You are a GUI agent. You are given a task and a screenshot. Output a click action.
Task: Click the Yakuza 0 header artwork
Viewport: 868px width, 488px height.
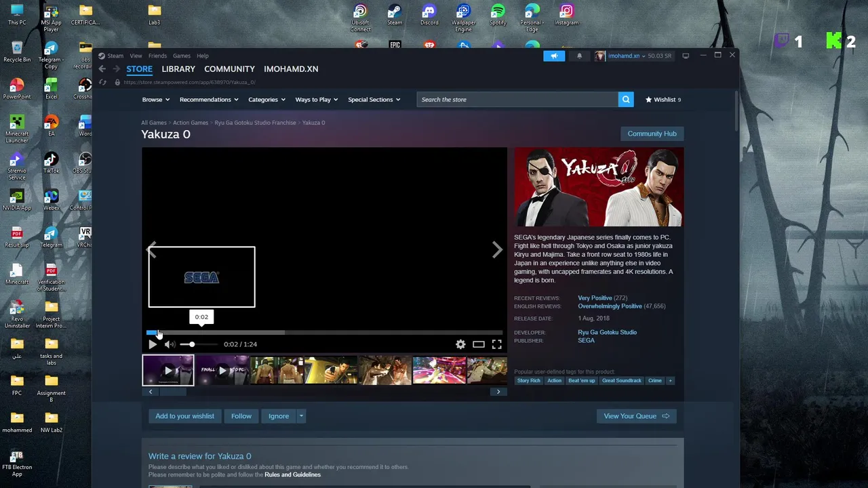pos(598,187)
